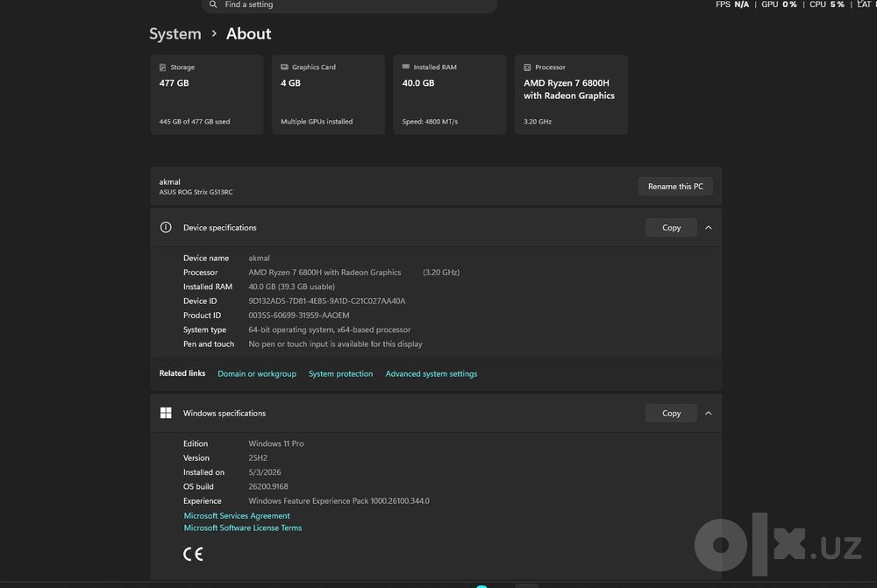
Task: Click the 40.0 GB (39.3 GB usable) text
Action: (291, 287)
